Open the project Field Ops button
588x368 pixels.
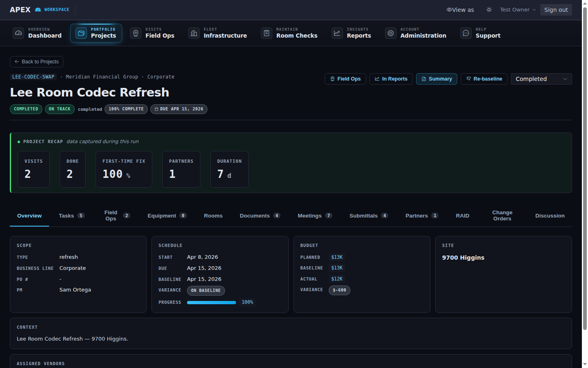tap(345, 79)
